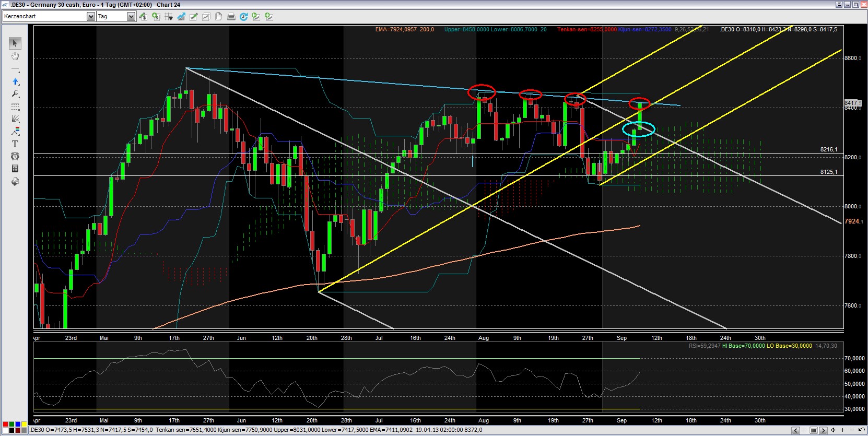Activate the hand pan tool
This screenshot has width=868, height=436.
pyautogui.click(x=15, y=56)
